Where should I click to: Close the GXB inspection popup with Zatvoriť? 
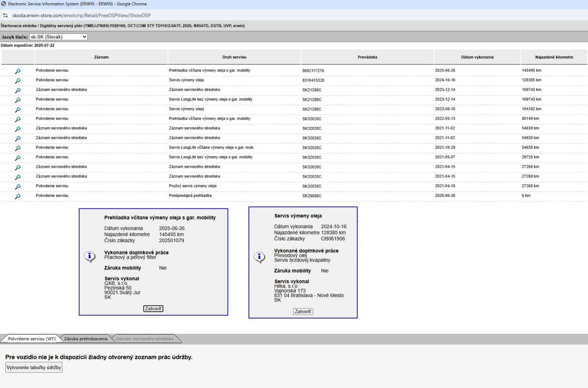click(x=153, y=309)
